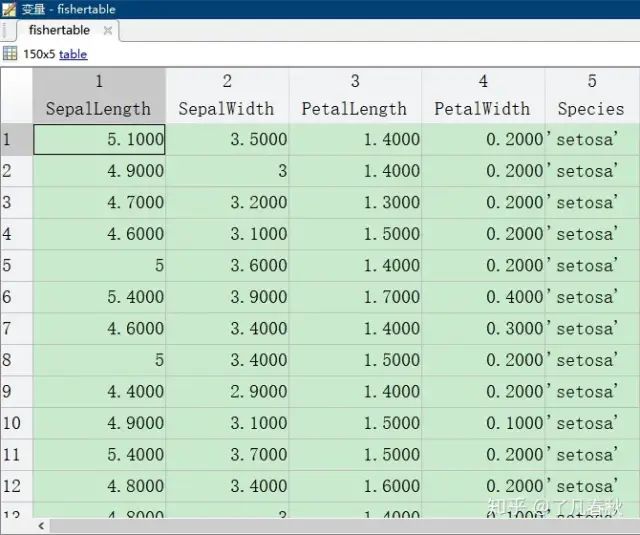Viewport: 640px width, 535px height.
Task: Click SepalLength cell 5.1000 in row 1
Action: click(99, 140)
